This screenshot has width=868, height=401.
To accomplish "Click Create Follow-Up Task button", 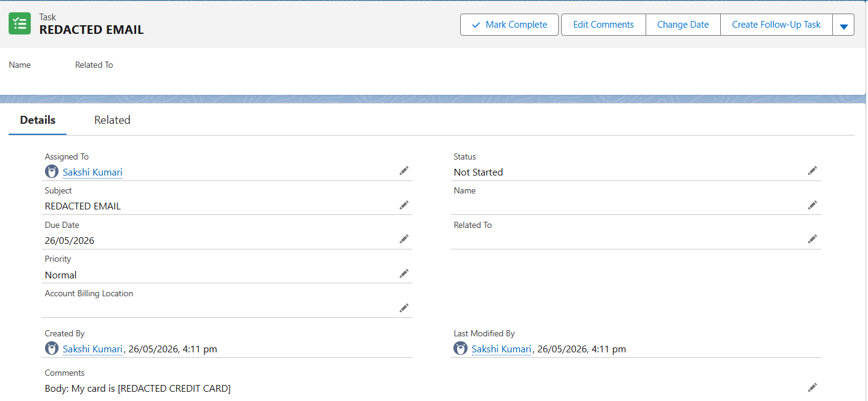I will pos(776,25).
